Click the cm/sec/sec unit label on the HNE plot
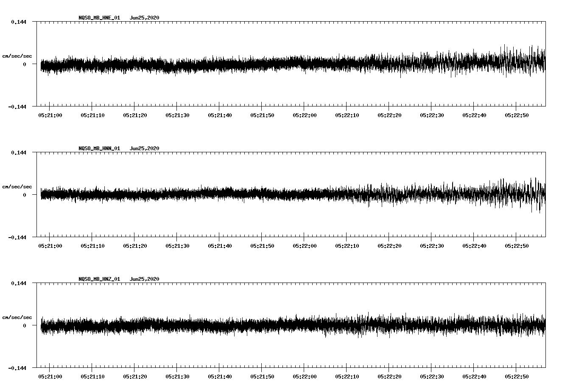The image size is (576, 392). point(17,56)
